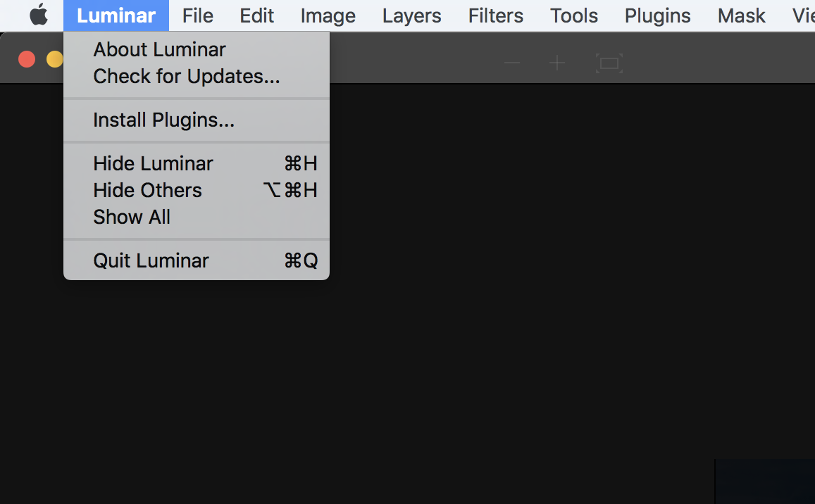Viewport: 815px width, 504px height.
Task: Open the Layers menu
Action: click(411, 15)
